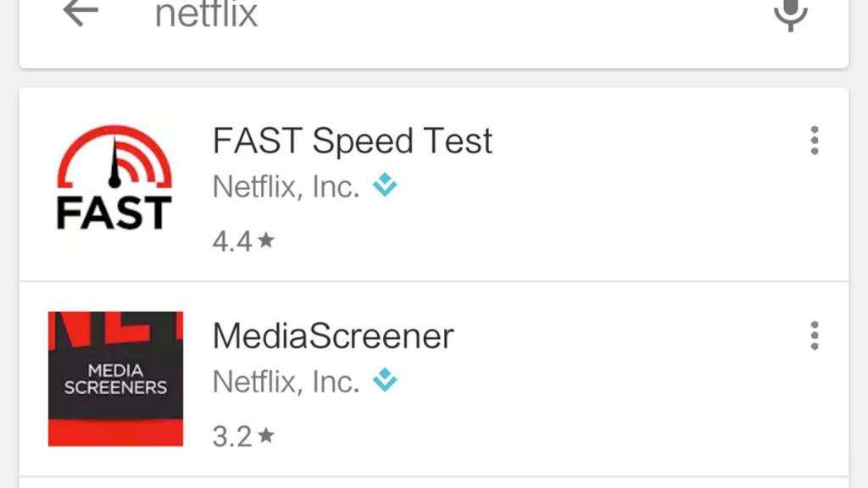The image size is (868, 488).
Task: Select the MediaScreener result
Action: tap(333, 335)
